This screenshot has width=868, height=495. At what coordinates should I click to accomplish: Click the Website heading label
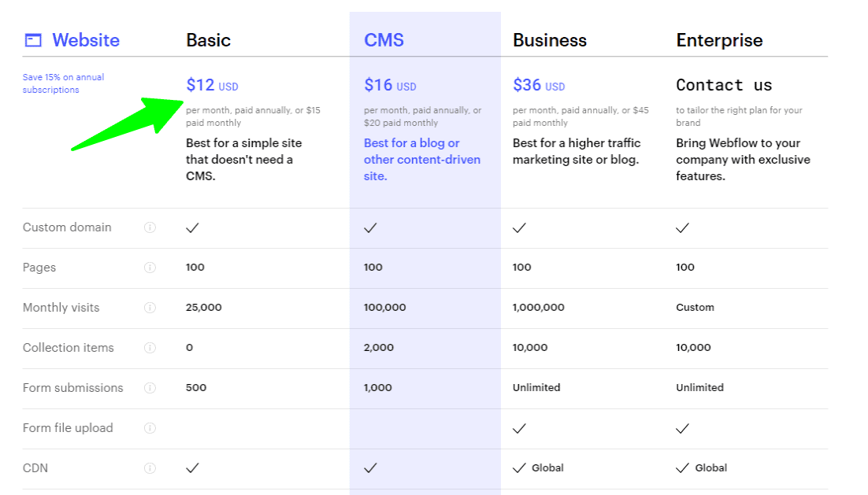click(x=86, y=40)
